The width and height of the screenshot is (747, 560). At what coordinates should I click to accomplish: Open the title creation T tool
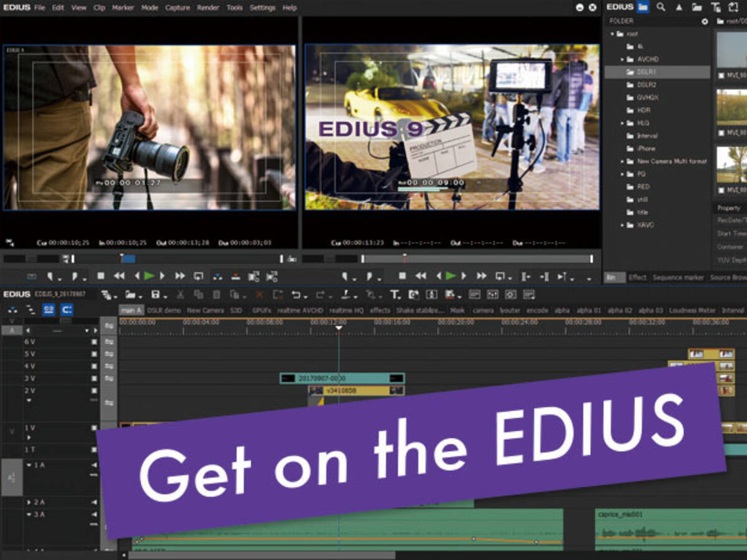tap(395, 294)
